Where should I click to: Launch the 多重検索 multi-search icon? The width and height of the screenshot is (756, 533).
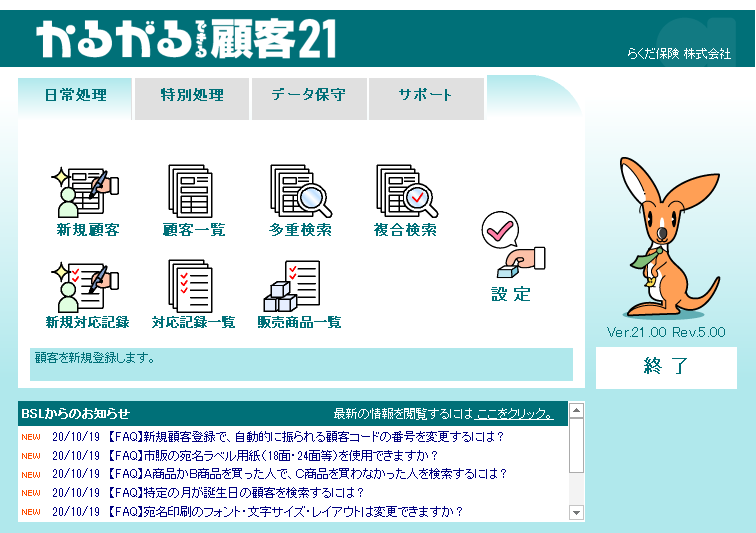(x=300, y=201)
